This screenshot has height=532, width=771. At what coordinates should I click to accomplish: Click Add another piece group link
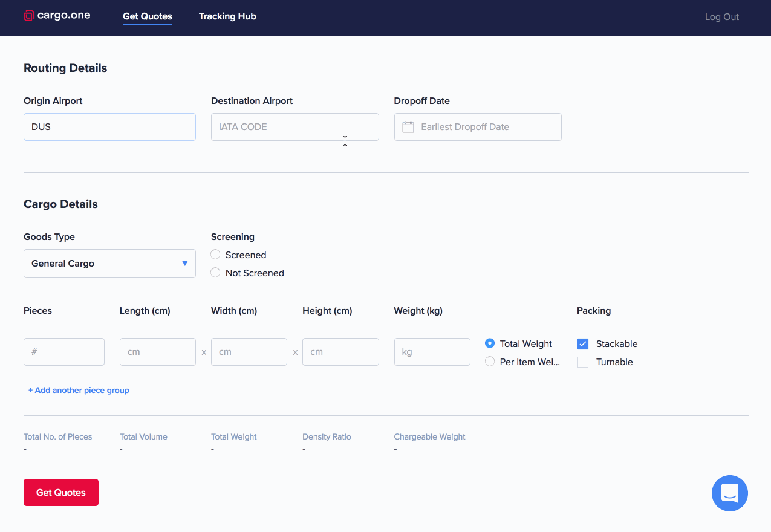(79, 390)
